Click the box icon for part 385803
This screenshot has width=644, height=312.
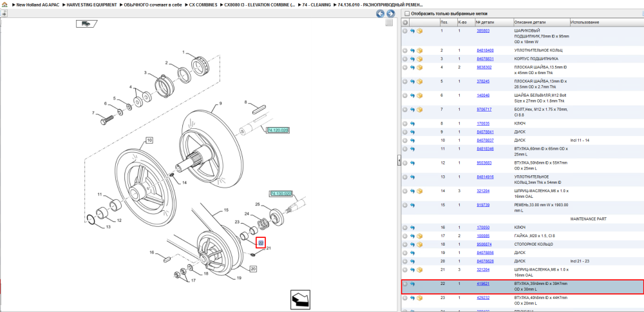pyautogui.click(x=420, y=31)
